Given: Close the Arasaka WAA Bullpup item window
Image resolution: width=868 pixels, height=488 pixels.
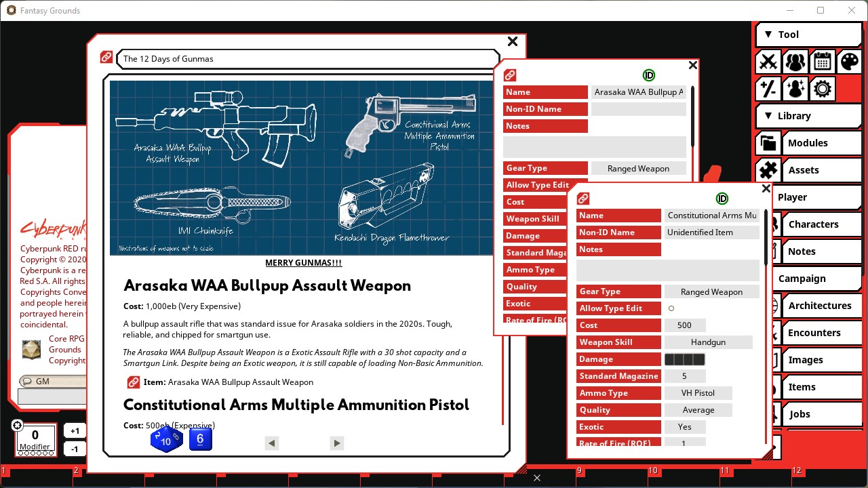Looking at the screenshot, I should [x=692, y=65].
